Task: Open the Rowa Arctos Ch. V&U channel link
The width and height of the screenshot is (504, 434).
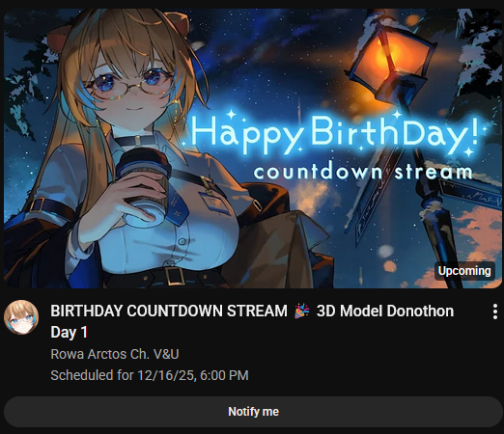Action: 115,354
